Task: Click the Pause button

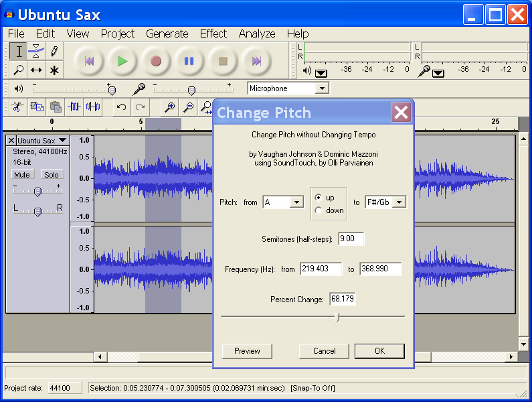Action: (189, 61)
